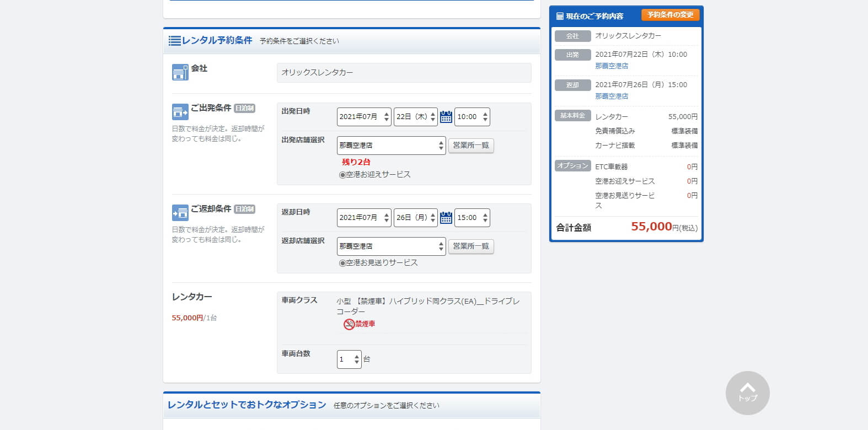
Task: Open return time dropdown 15:00
Action: [472, 218]
